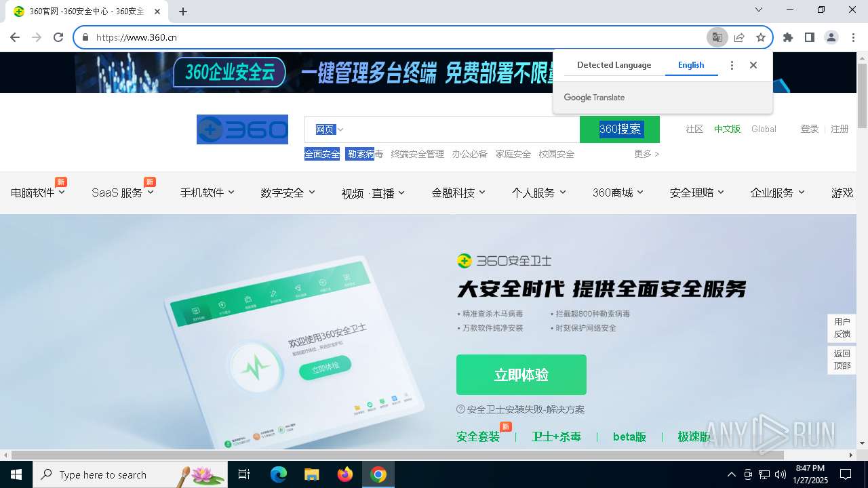Click the 360安全卫士 product logo
Viewport: 868px width, 488px height.
click(504, 261)
